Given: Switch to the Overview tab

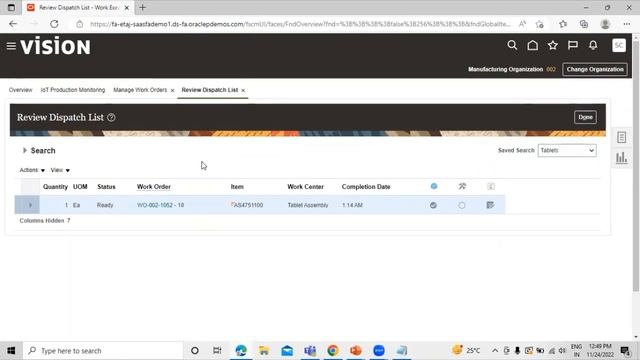Looking at the screenshot, I should [x=20, y=90].
